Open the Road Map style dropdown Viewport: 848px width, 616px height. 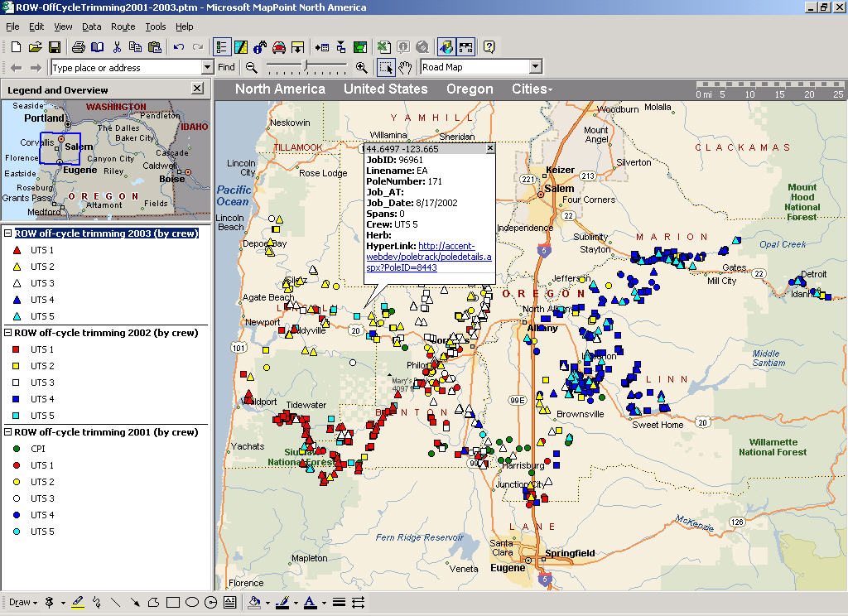tap(535, 68)
